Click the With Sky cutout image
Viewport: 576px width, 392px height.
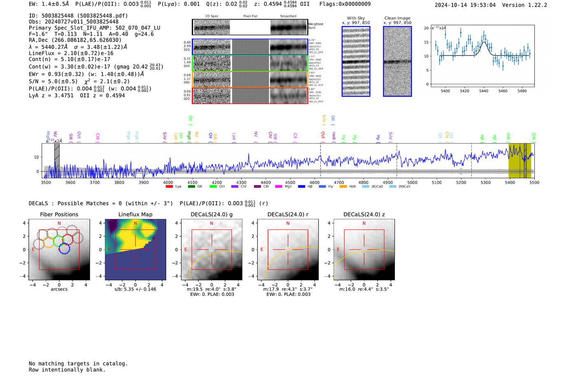point(356,61)
